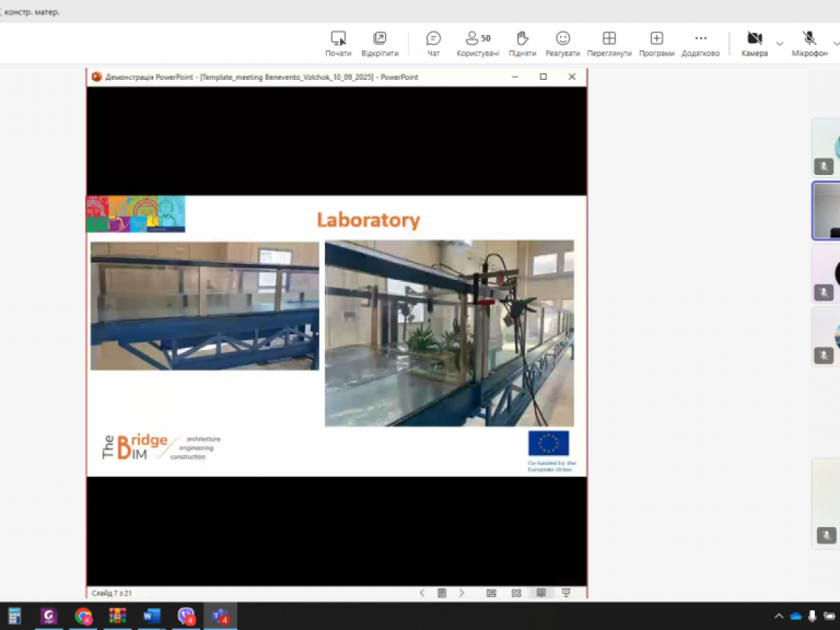840x630 pixels.
Task: Go to the previous slide
Action: coord(422,593)
